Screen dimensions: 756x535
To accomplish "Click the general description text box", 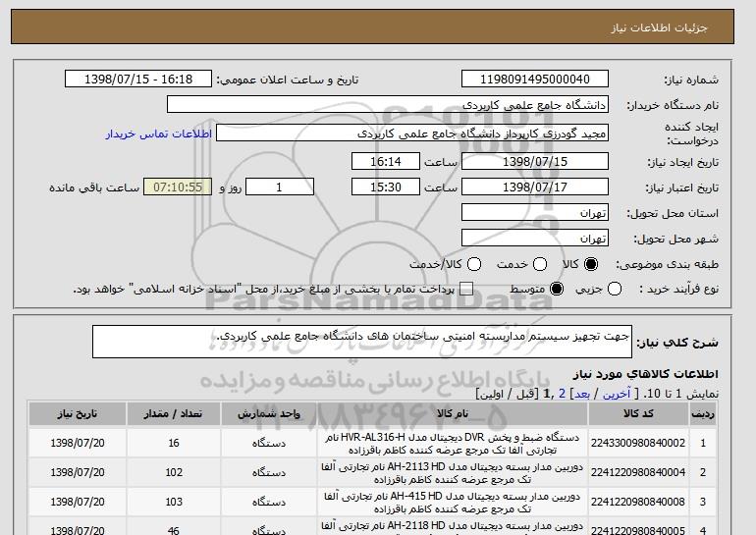I will coord(362,342).
